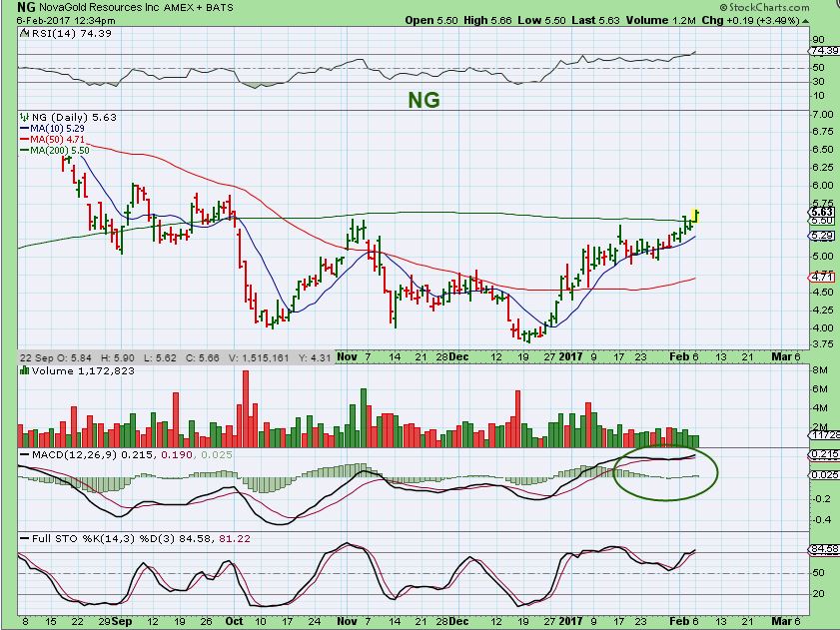Click the MACD(12,26,9) indicator label

click(75, 455)
